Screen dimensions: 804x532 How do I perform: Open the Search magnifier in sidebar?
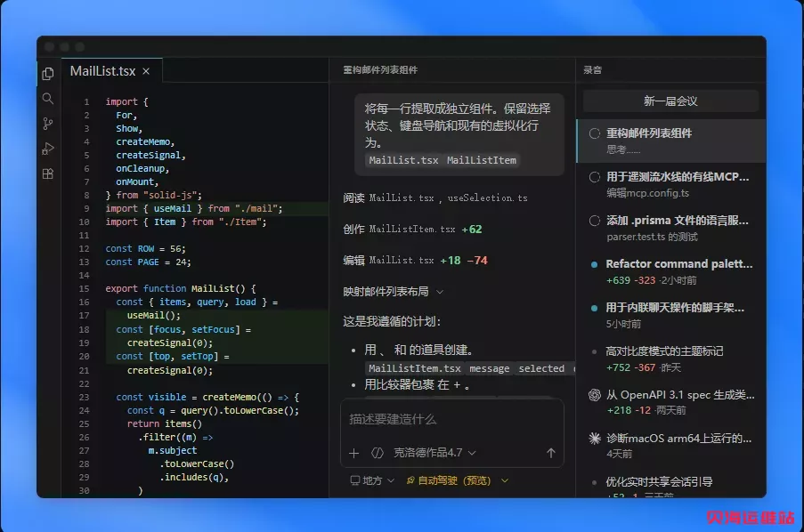click(48, 99)
